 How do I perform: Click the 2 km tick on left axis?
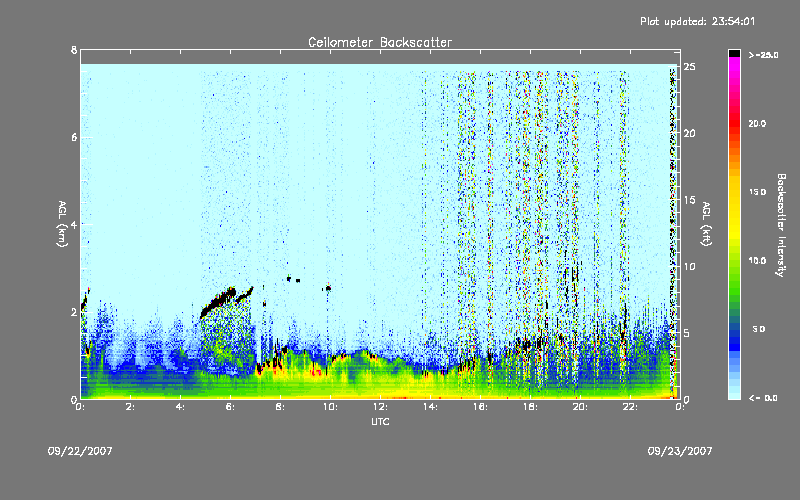click(74, 312)
